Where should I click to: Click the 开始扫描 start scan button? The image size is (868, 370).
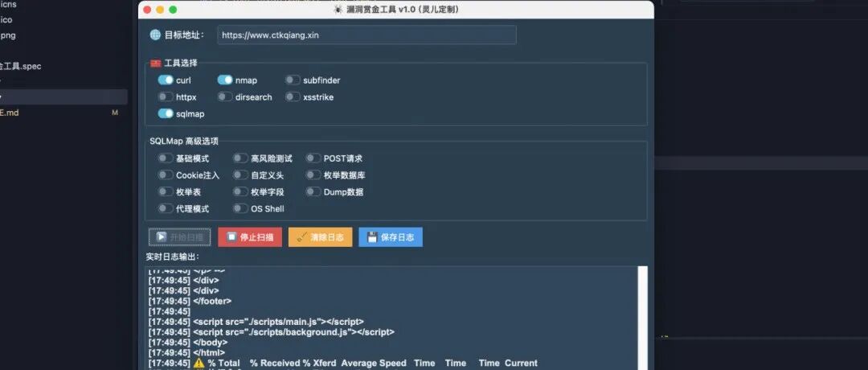(x=179, y=237)
